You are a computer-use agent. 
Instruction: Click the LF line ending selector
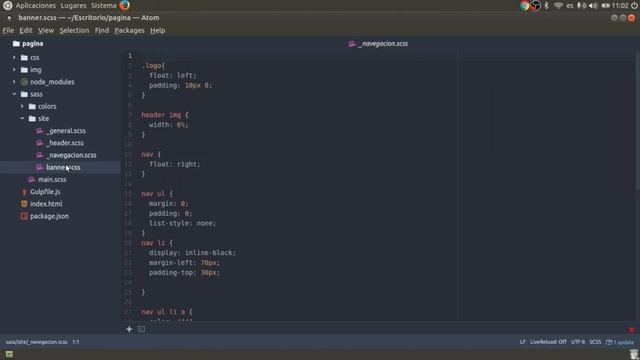[x=522, y=342]
